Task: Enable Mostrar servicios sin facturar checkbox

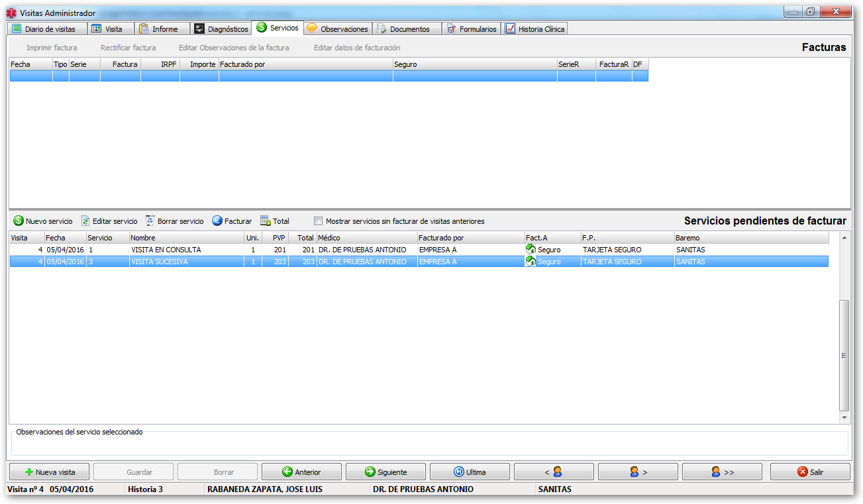Action: (319, 221)
